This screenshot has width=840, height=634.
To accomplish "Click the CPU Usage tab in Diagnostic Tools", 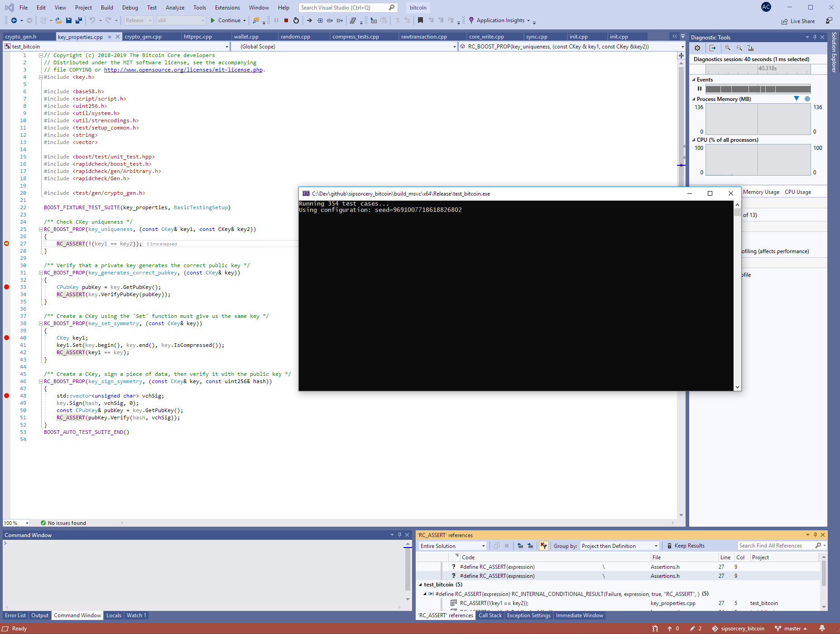I will point(798,192).
